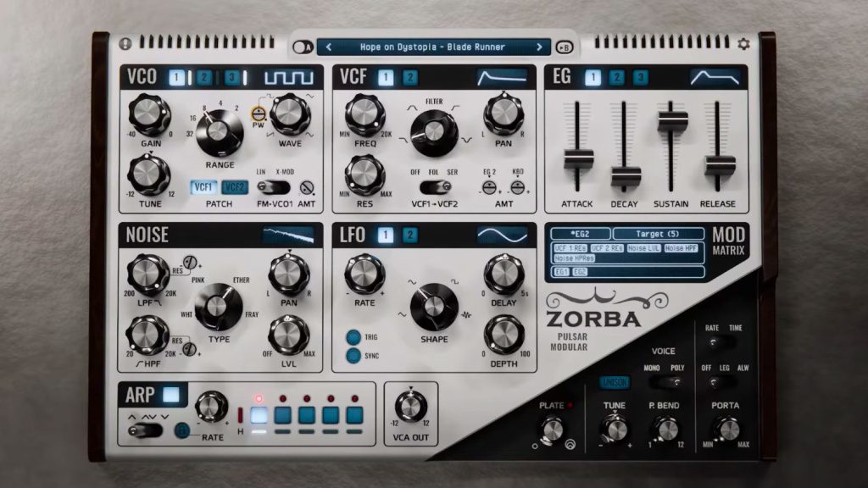Click the VCO TUNE knob
The image size is (868, 488).
coord(149,175)
